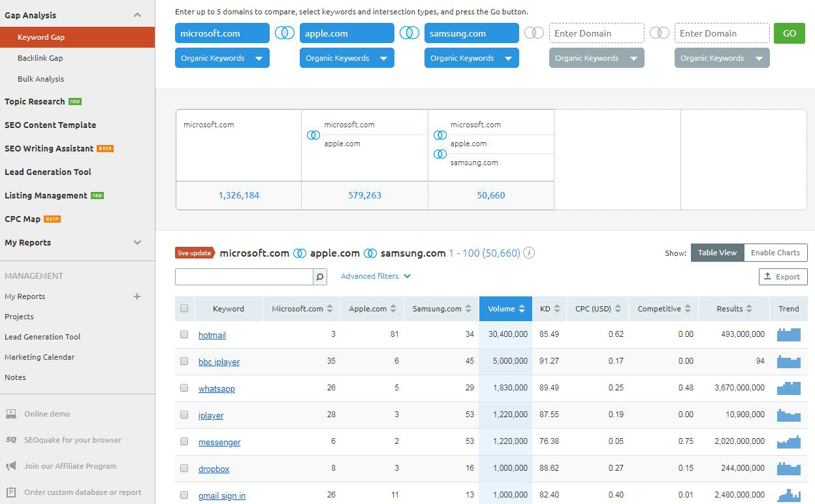Expand the My Reports section chevron
The height and width of the screenshot is (504, 815).
tap(137, 242)
